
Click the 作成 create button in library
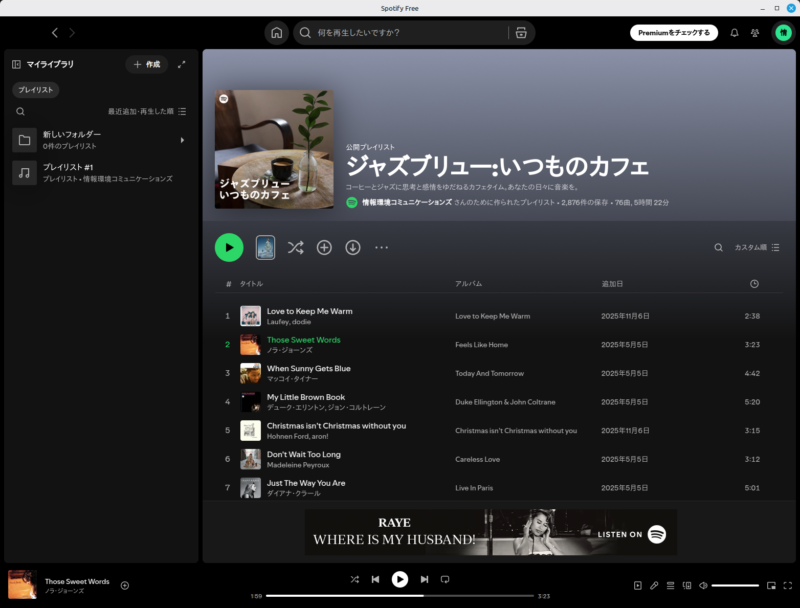pyautogui.click(x=147, y=64)
